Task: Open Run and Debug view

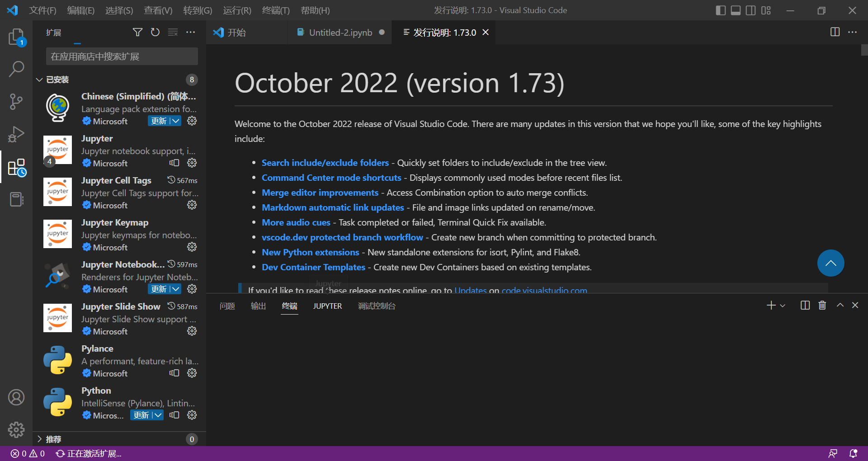Action: [x=17, y=134]
